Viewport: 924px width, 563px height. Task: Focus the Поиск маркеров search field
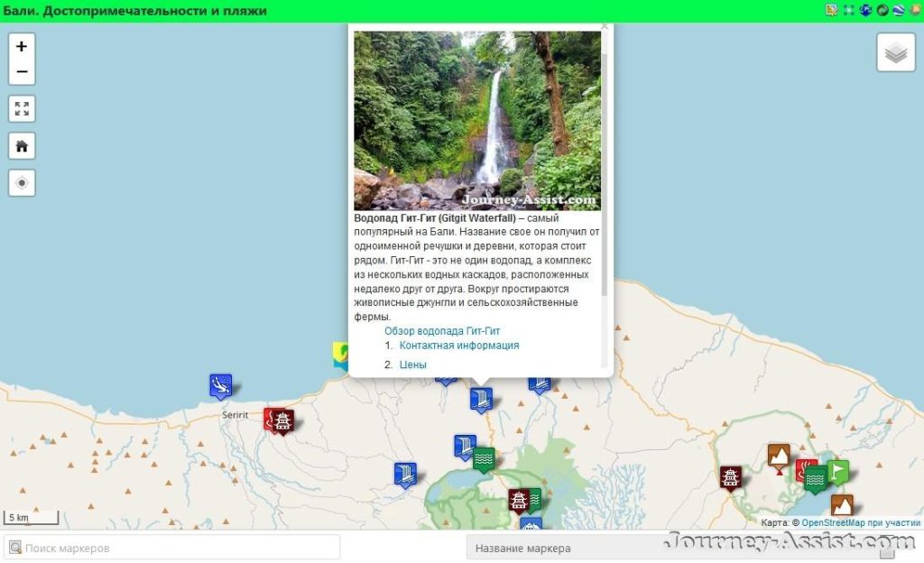(172, 548)
